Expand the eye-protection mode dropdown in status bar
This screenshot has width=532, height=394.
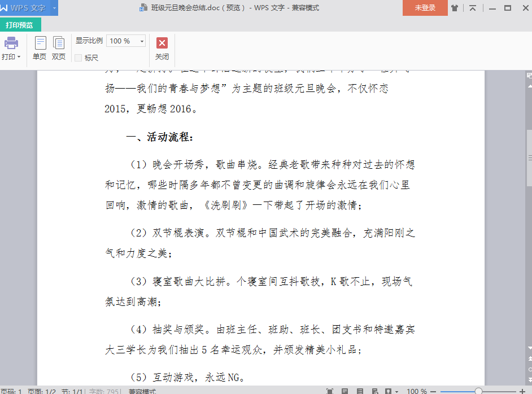(x=396, y=391)
